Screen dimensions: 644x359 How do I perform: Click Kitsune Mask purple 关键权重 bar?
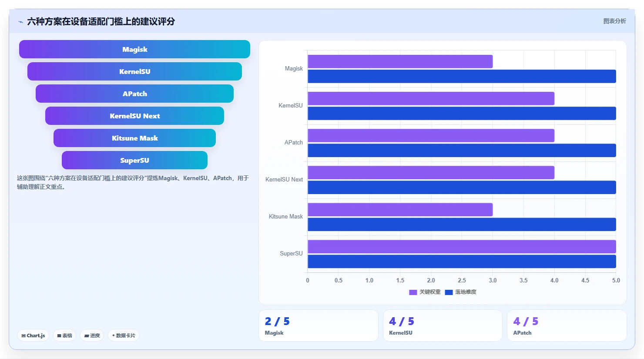click(x=400, y=209)
